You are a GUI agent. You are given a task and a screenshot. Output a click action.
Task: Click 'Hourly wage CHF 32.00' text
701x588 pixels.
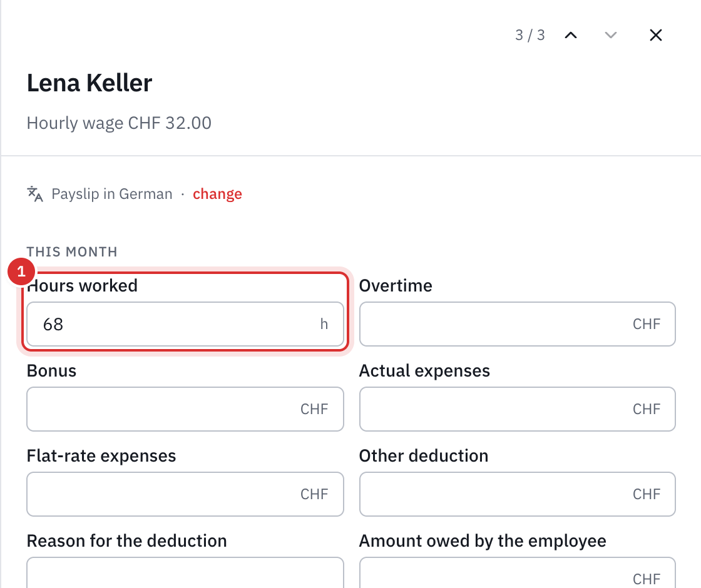pos(119,123)
